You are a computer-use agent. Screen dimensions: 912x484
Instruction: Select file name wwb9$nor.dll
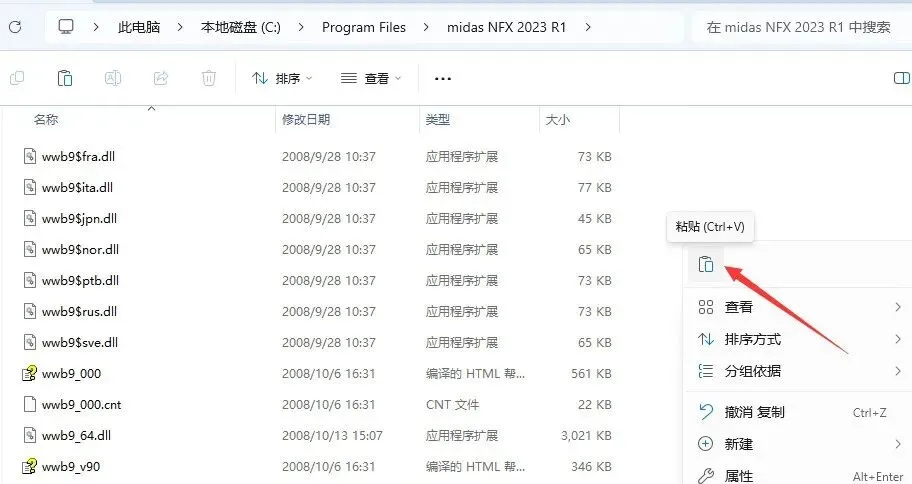80,250
